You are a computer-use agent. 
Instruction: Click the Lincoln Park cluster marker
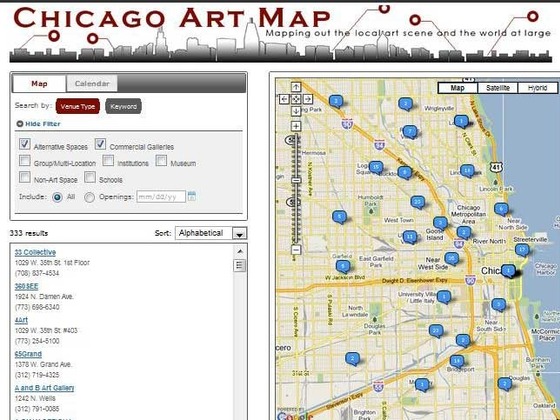coord(467,171)
